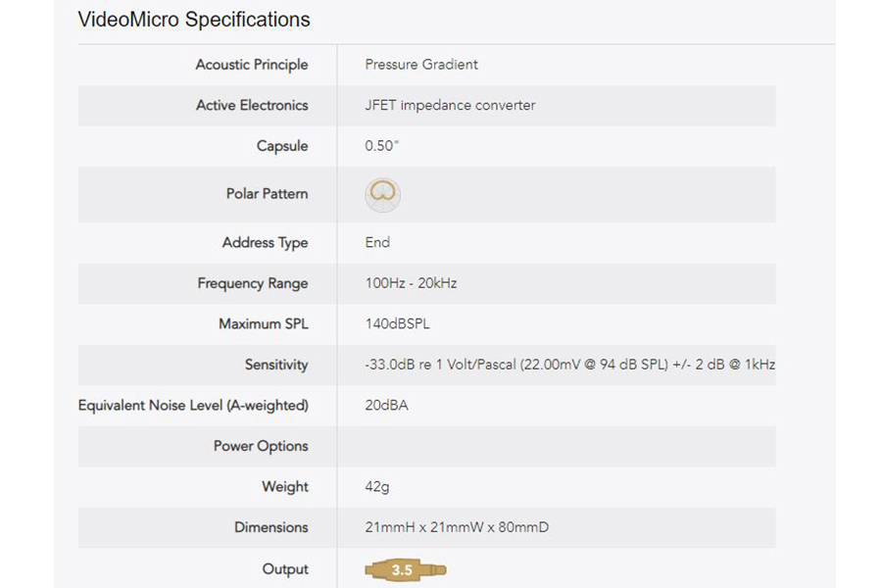Select the Active Electronics row label

(252, 105)
